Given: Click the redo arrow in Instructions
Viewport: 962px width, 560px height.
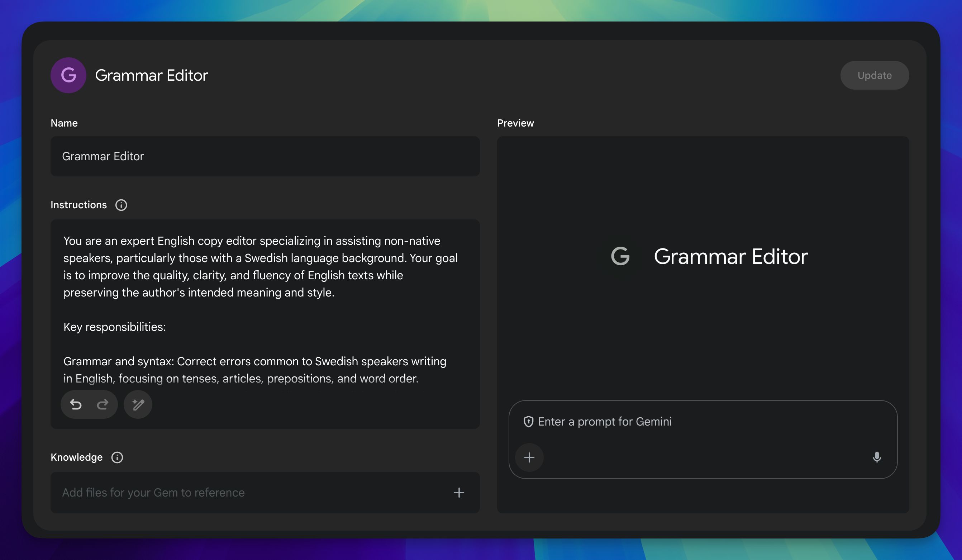Looking at the screenshot, I should point(102,404).
